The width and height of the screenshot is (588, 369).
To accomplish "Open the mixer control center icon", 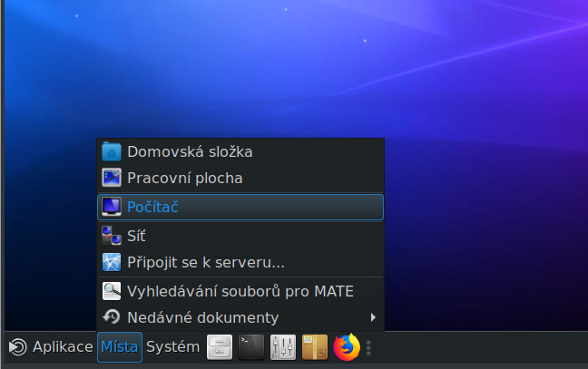I will tap(283, 347).
